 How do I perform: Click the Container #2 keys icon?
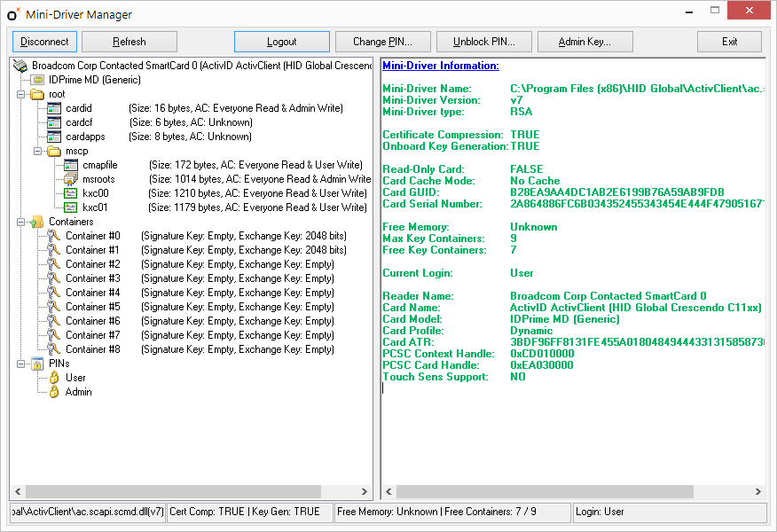[53, 264]
